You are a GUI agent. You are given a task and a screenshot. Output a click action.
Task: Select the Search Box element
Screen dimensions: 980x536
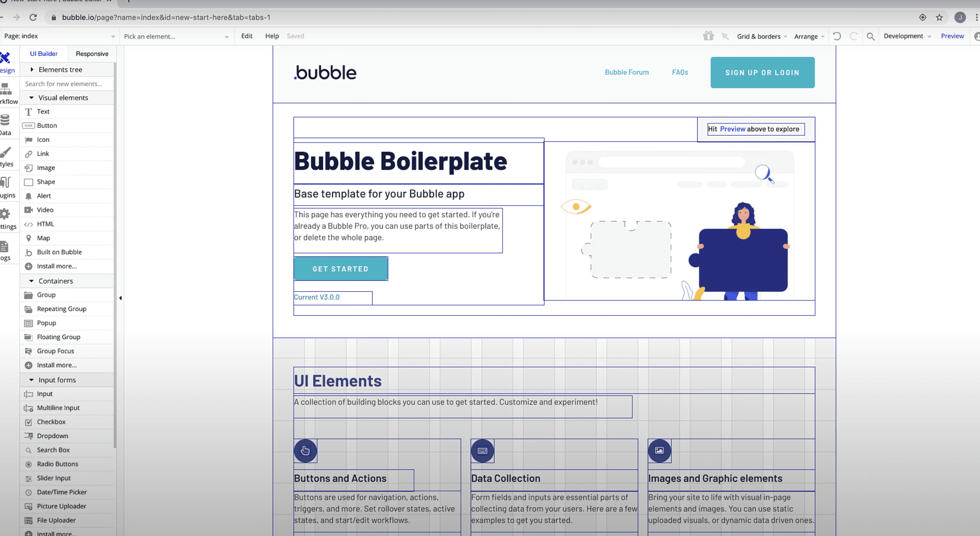click(x=67, y=450)
